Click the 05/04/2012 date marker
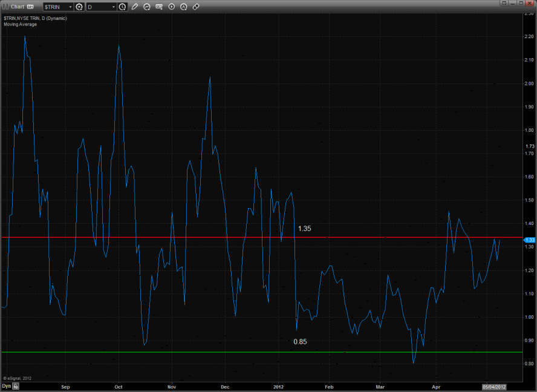Viewport: 537px width, 392px height. pos(493,385)
